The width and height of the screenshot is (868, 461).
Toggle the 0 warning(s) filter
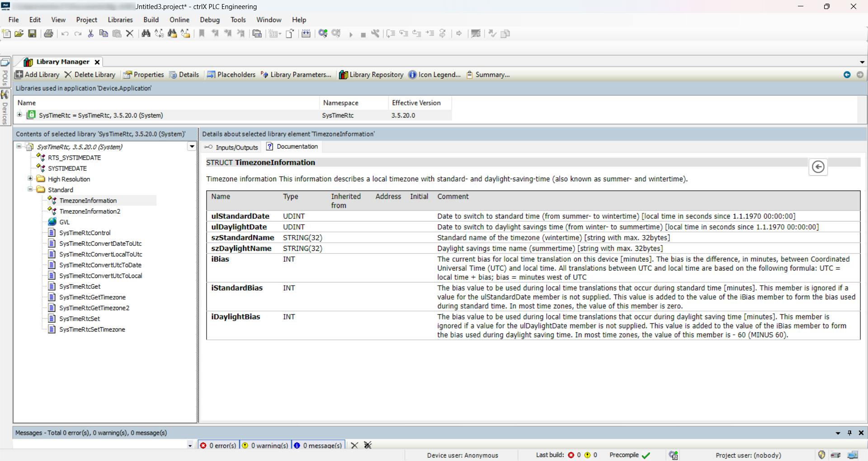tap(265, 446)
